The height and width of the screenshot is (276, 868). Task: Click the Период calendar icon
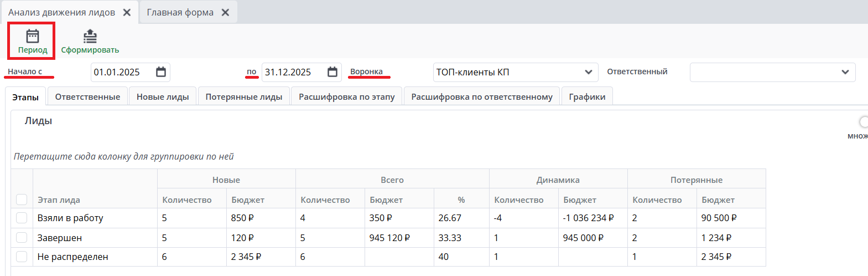coord(33,37)
